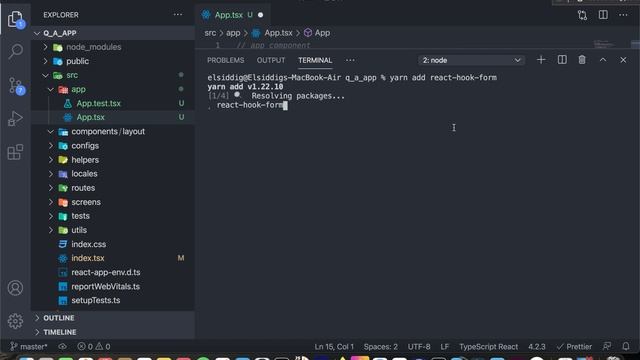Open the Search view in activity bar
640x360 pixels.
click(x=16, y=51)
